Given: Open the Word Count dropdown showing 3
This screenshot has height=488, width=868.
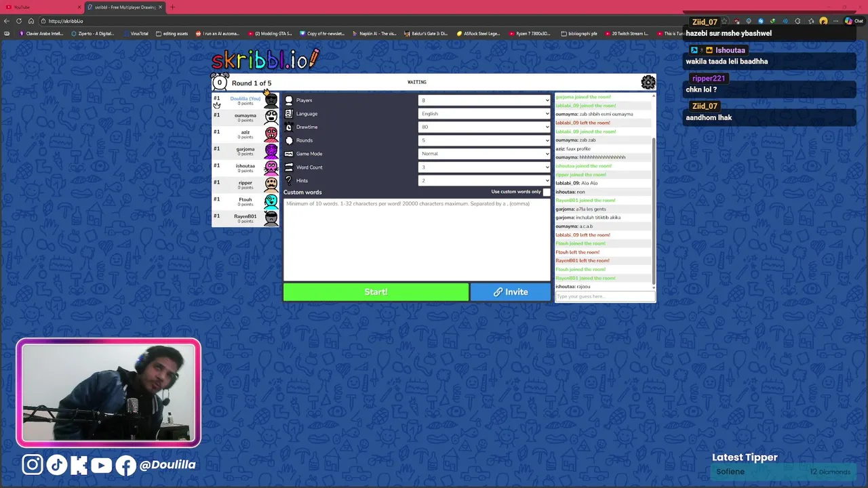Looking at the screenshot, I should click(x=484, y=167).
